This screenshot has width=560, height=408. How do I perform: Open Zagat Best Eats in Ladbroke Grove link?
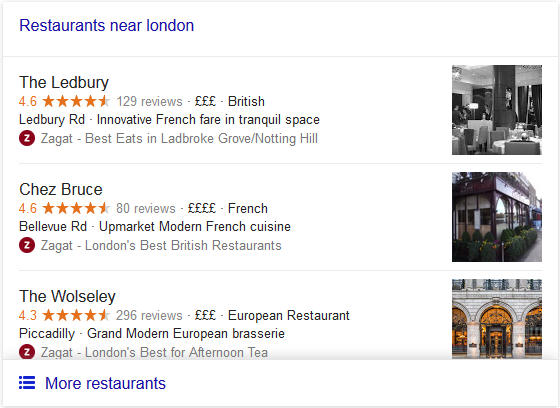[x=179, y=138]
